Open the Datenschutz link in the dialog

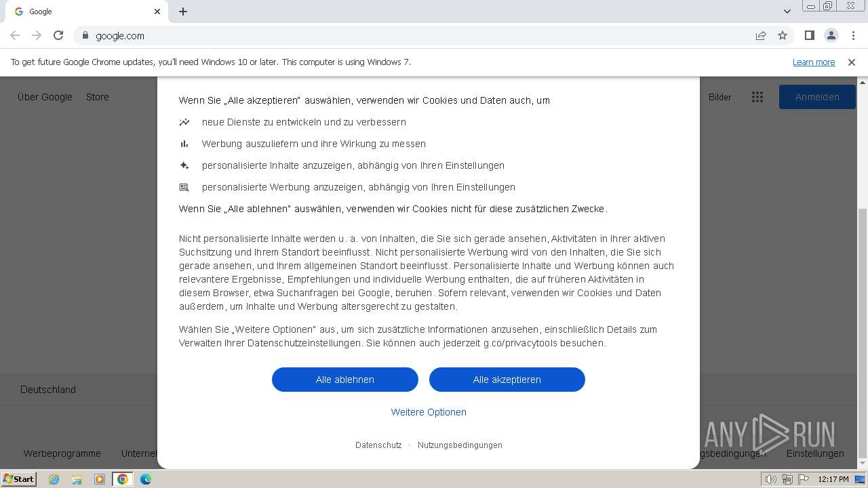pos(378,445)
